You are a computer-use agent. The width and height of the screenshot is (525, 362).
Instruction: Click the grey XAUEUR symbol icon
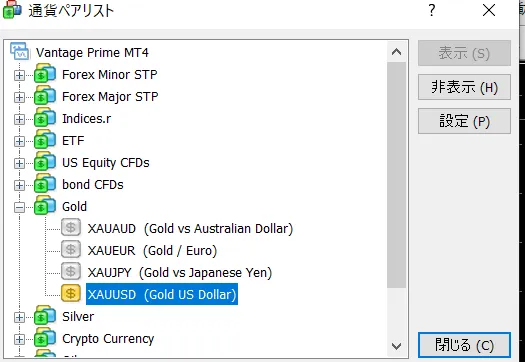pyautogui.click(x=71, y=250)
